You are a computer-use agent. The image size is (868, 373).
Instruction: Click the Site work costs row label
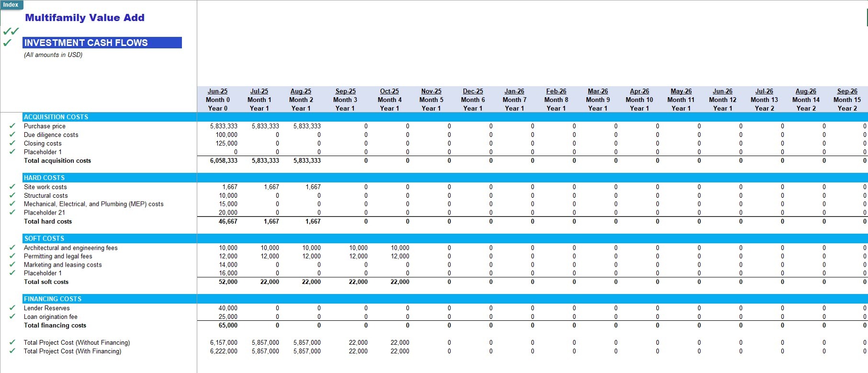(x=45, y=187)
